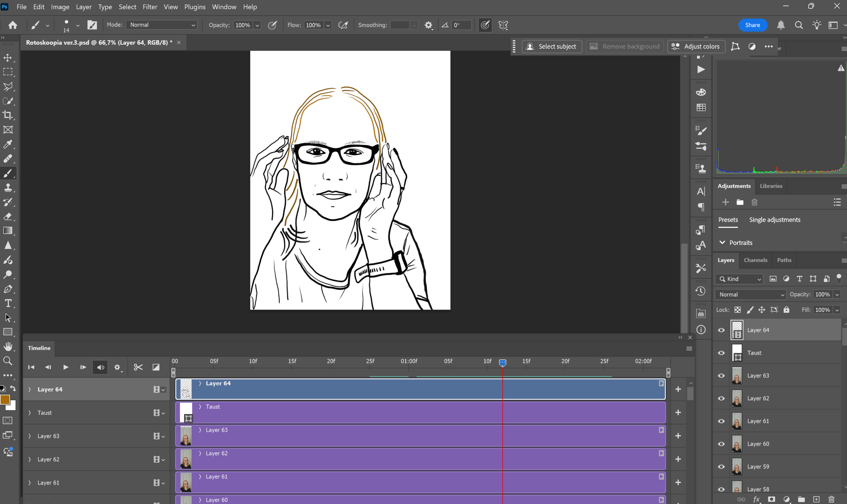Activate the Zoom tool
The width and height of the screenshot is (847, 504).
(8, 361)
